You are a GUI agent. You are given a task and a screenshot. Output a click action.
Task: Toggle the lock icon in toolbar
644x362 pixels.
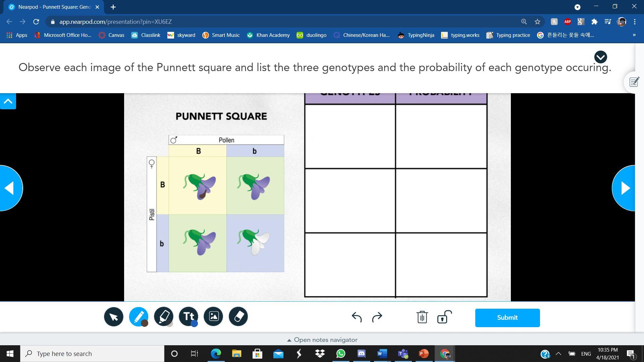click(444, 317)
